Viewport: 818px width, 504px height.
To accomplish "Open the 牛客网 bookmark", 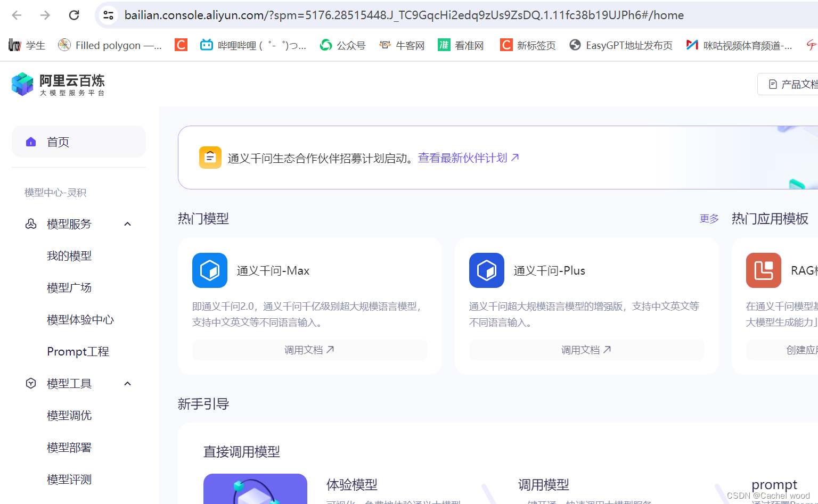I will point(402,45).
